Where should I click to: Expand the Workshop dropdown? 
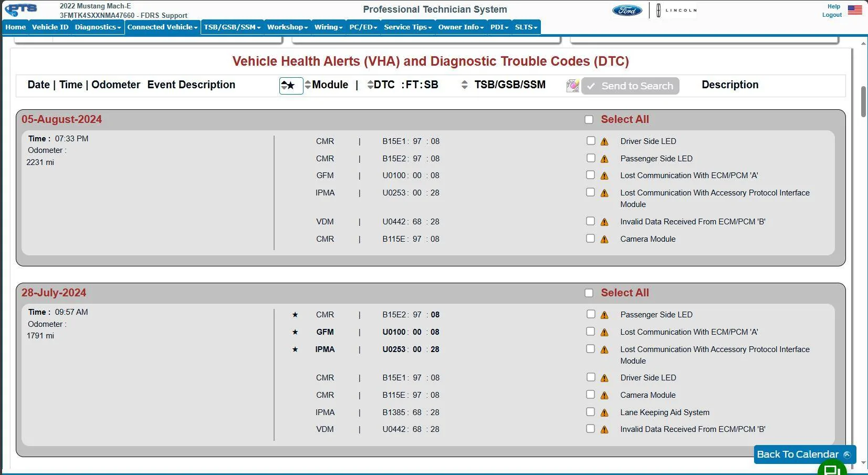point(287,27)
